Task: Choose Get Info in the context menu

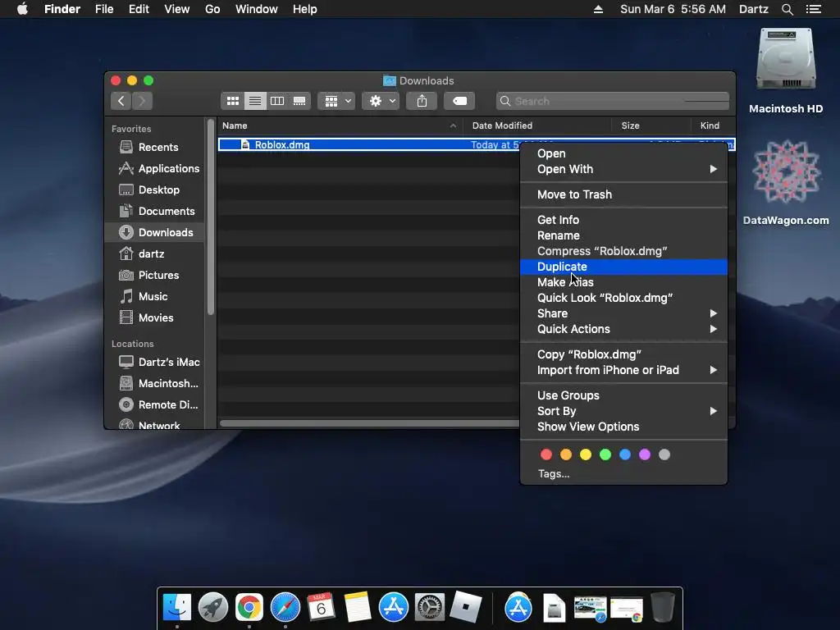Action: coord(623,220)
